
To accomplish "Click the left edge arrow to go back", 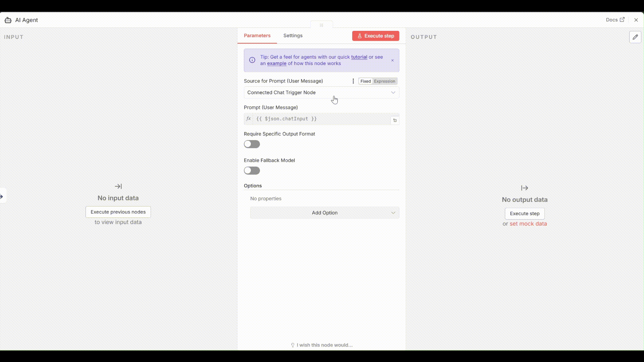I will click(x=2, y=196).
